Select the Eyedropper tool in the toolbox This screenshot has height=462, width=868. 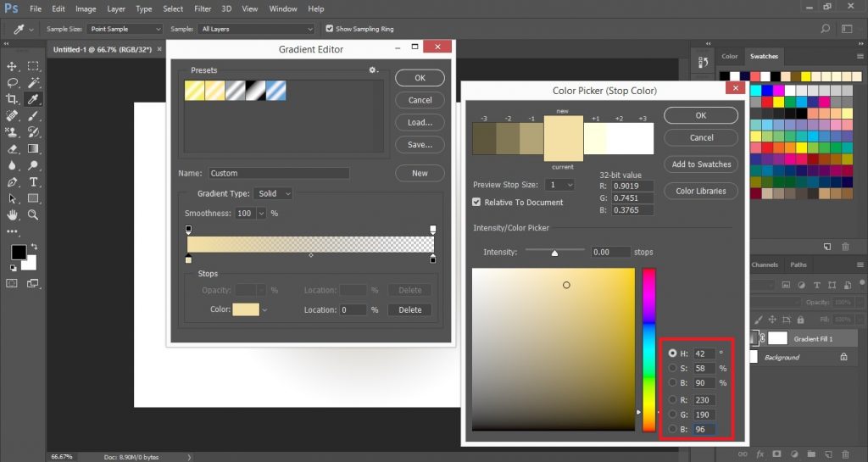(x=33, y=99)
